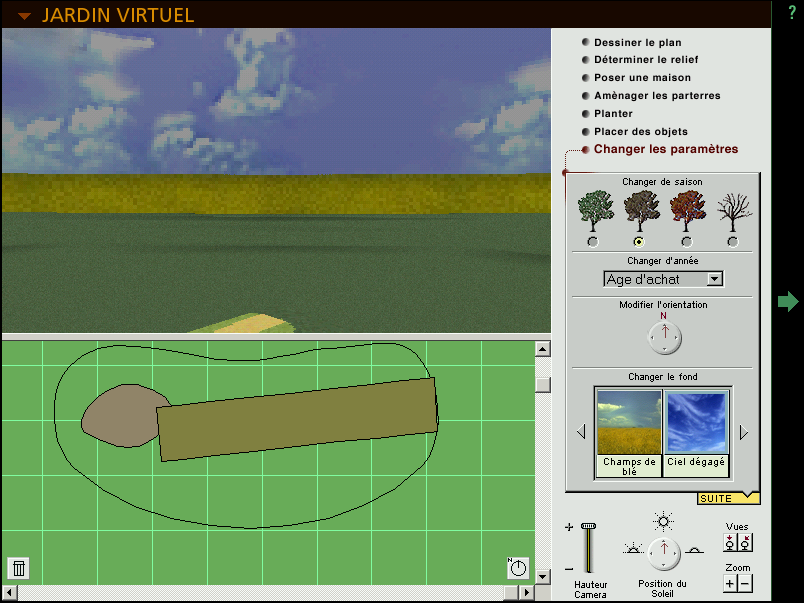This screenshot has width=804, height=603.
Task: Select the third season autumn radio button
Action: pos(686,242)
